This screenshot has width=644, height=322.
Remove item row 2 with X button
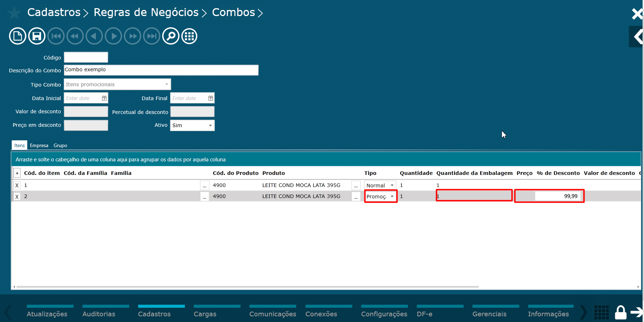(17, 197)
